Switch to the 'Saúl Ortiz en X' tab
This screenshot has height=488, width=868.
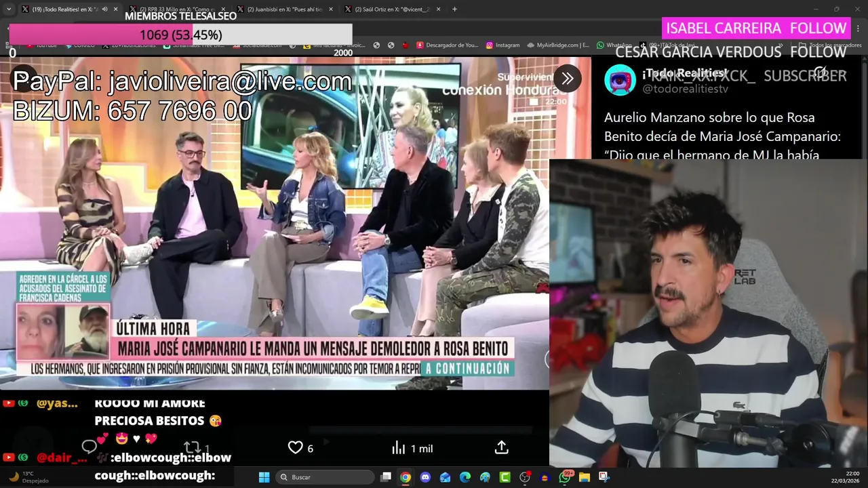tap(393, 9)
